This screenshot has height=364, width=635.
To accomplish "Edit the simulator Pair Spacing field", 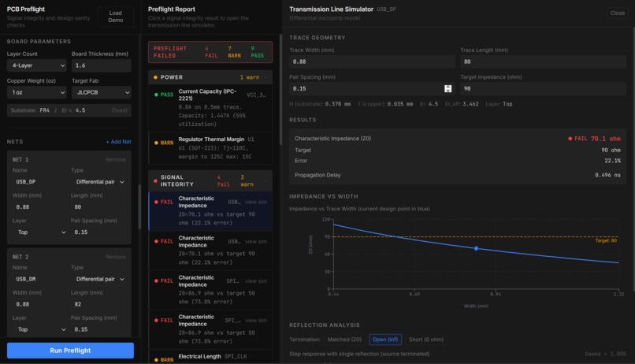I will (x=372, y=89).
